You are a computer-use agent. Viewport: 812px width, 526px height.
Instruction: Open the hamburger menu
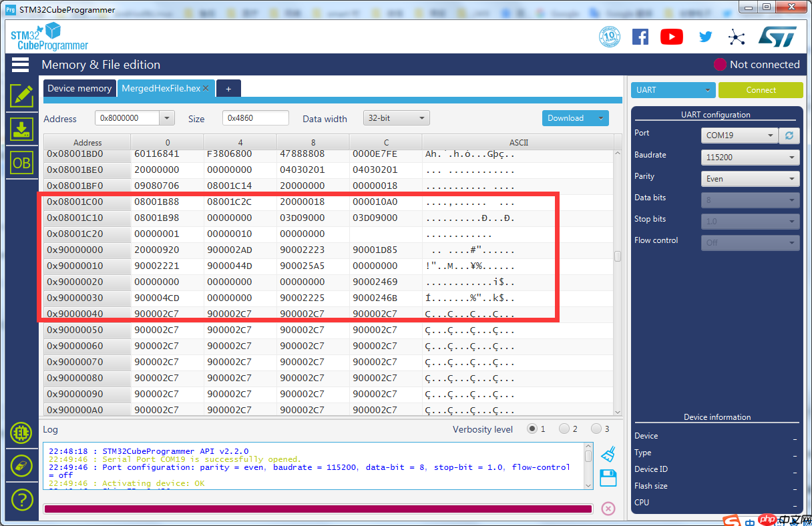pyautogui.click(x=20, y=64)
